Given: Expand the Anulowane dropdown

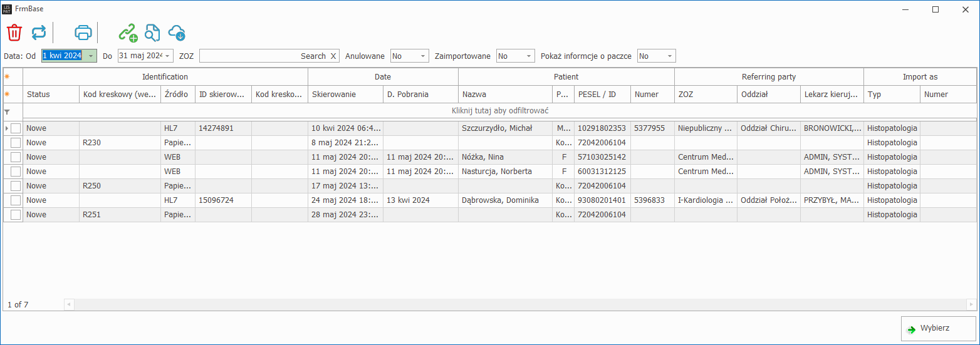Looking at the screenshot, I should pos(423,56).
